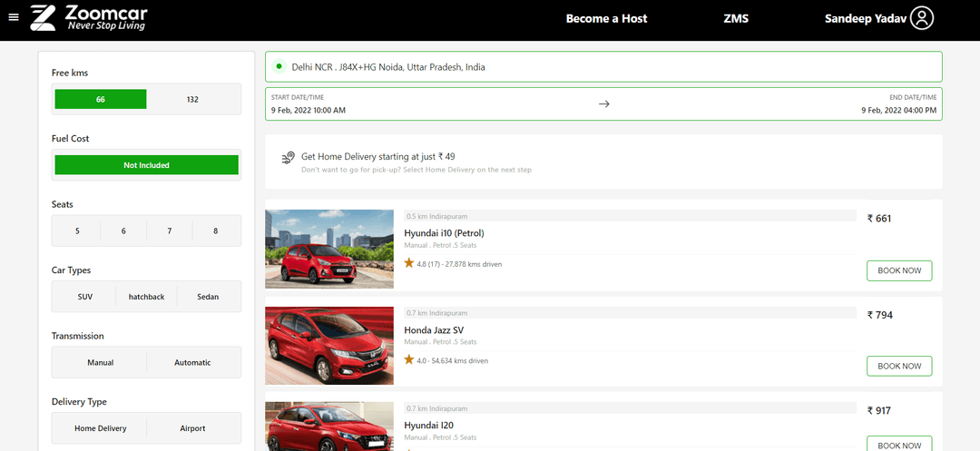Click the rating star of Honda Jazz SV
This screenshot has width=980, height=451.
pos(409,359)
